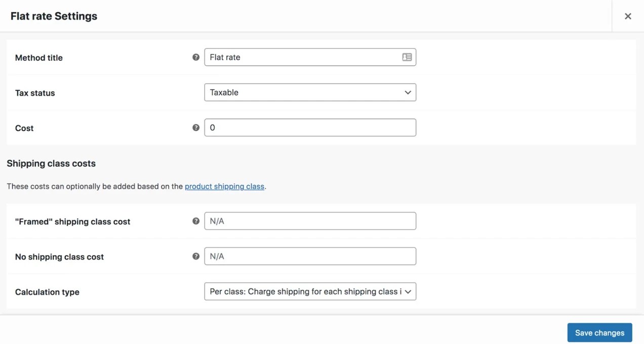Select the Flat rate Settings heading
644x344 pixels.
54,16
